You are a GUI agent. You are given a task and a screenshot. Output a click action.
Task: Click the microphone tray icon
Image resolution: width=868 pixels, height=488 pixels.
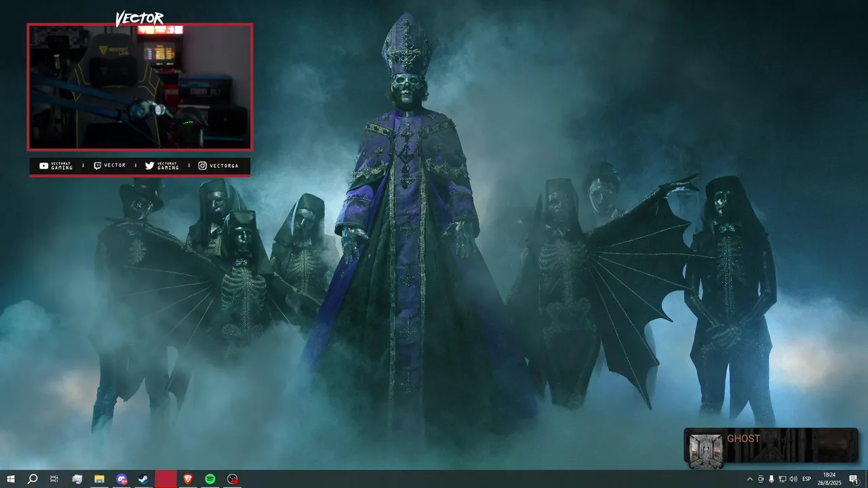click(x=772, y=479)
